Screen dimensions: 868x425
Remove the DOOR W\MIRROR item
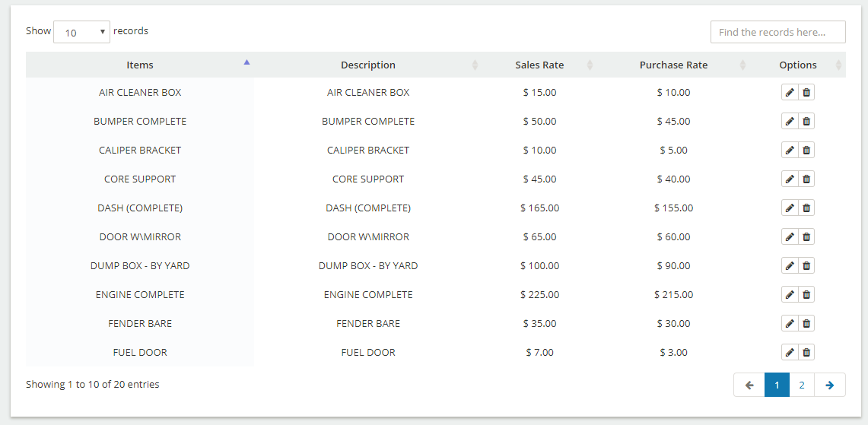pos(806,237)
